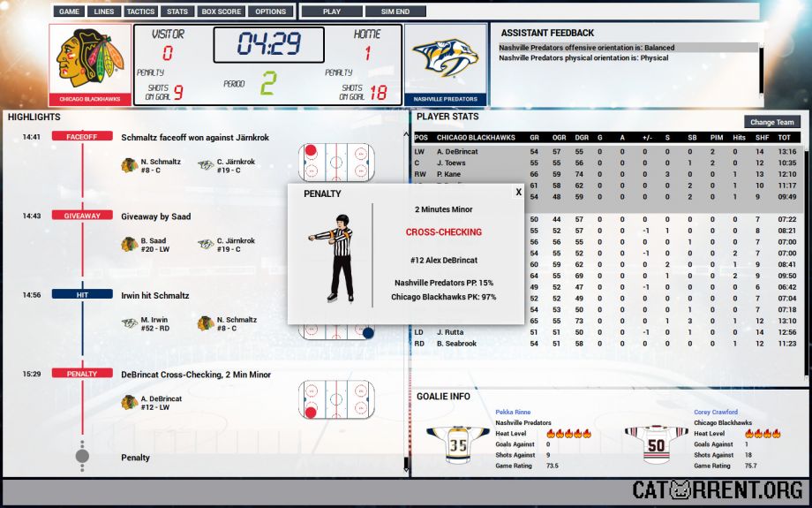Click the Change Team button
The width and height of the screenshot is (812, 508).
click(x=771, y=122)
